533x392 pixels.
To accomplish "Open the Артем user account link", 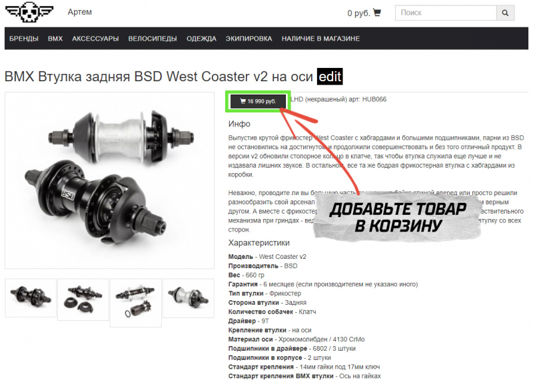I will (x=79, y=12).
